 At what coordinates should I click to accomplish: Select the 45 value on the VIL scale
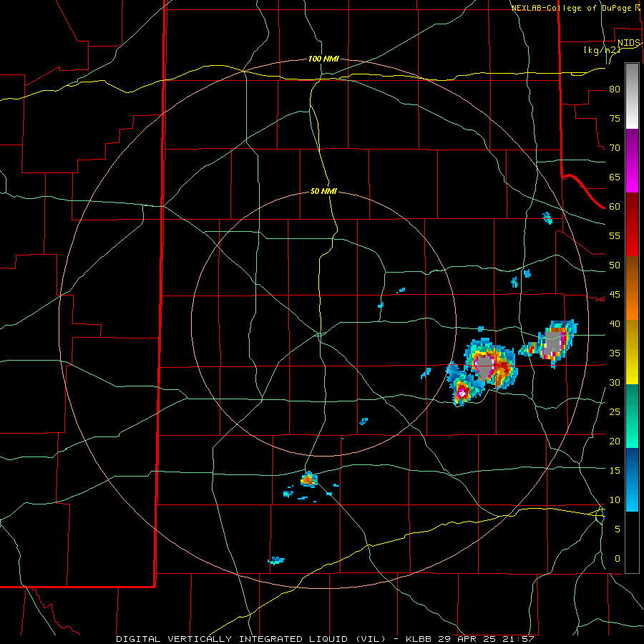(615, 295)
